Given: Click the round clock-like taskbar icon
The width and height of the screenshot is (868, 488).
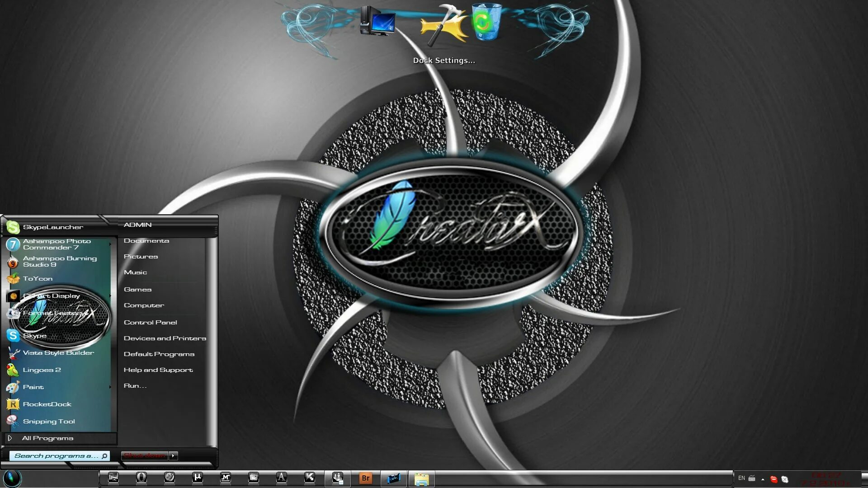Looking at the screenshot, I should click(x=170, y=478).
